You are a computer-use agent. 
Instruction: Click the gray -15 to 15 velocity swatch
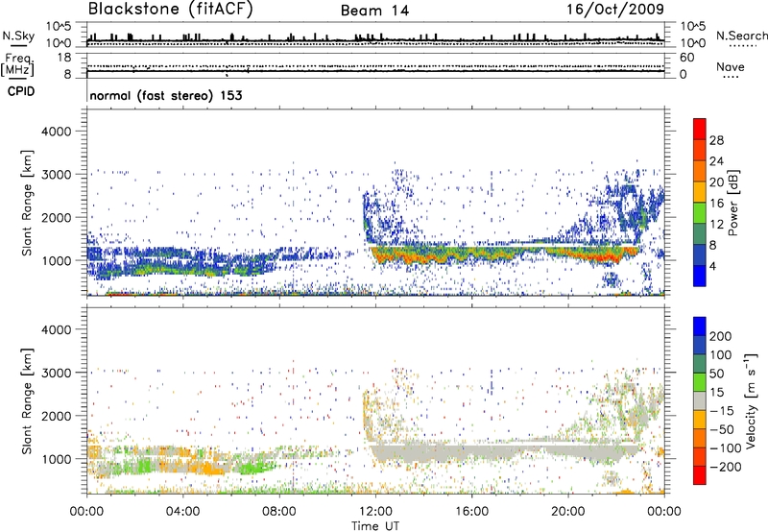click(x=700, y=400)
